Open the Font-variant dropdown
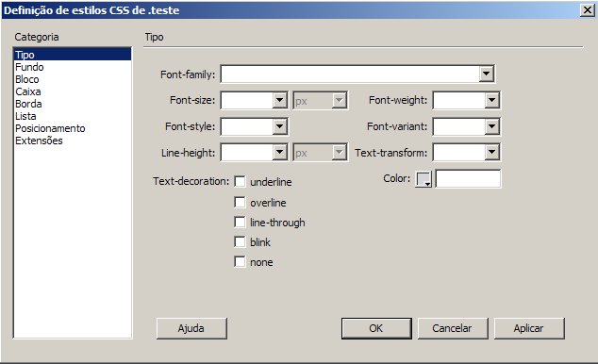The image size is (598, 364). pos(492,126)
